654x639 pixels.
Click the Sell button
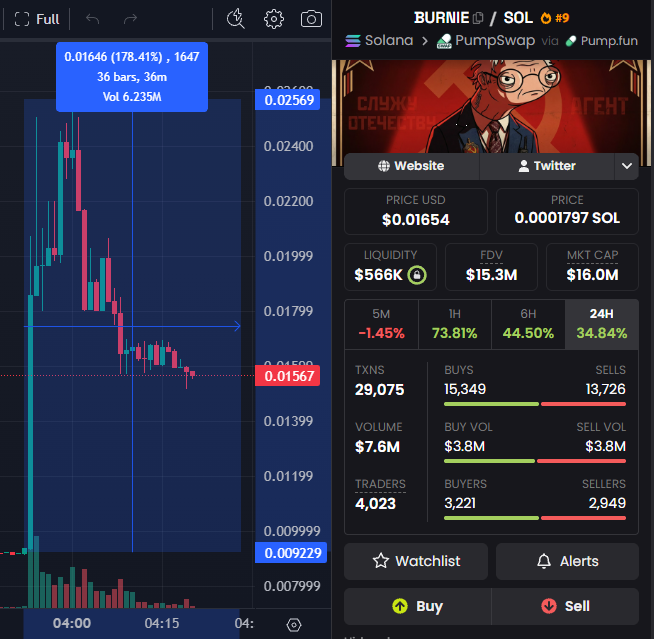coord(565,606)
